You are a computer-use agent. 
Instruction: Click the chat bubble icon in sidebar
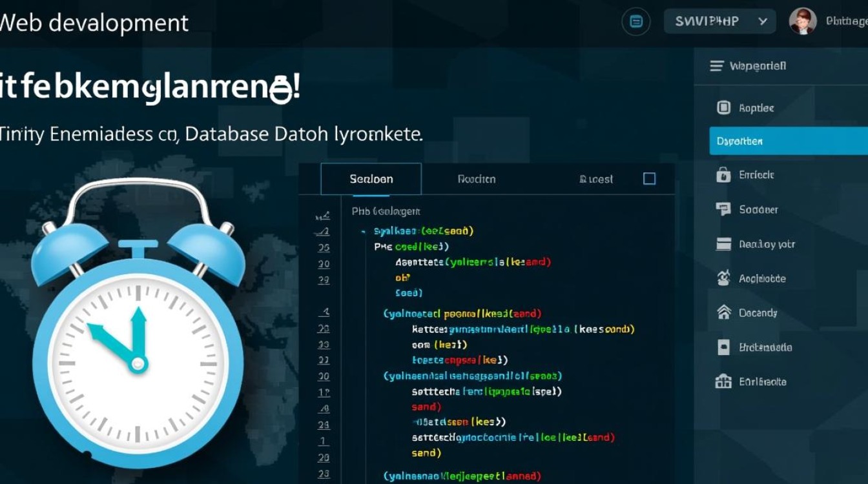point(723,209)
